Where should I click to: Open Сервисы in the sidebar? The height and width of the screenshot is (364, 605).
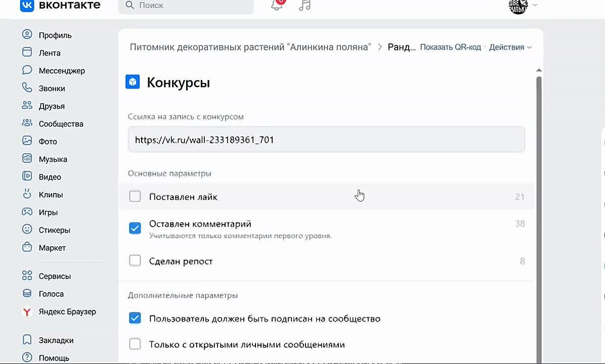pos(55,276)
